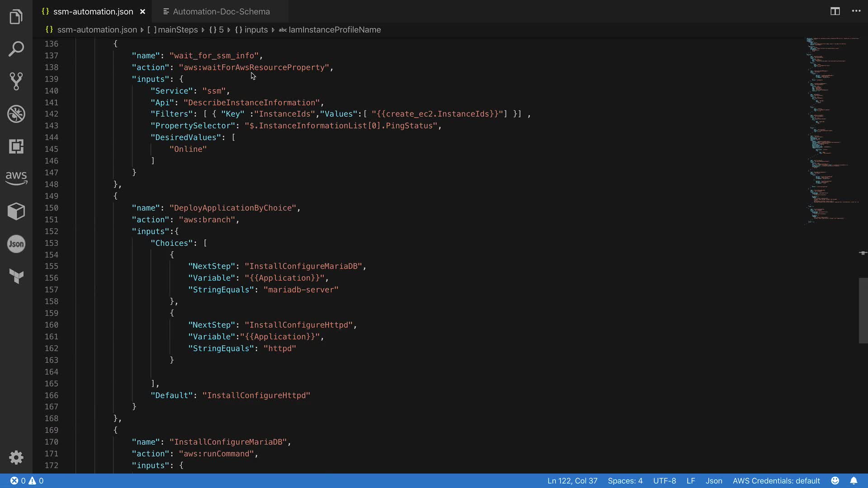The height and width of the screenshot is (488, 868).
Task: Change indentation via Spaces: 4
Action: (625, 481)
